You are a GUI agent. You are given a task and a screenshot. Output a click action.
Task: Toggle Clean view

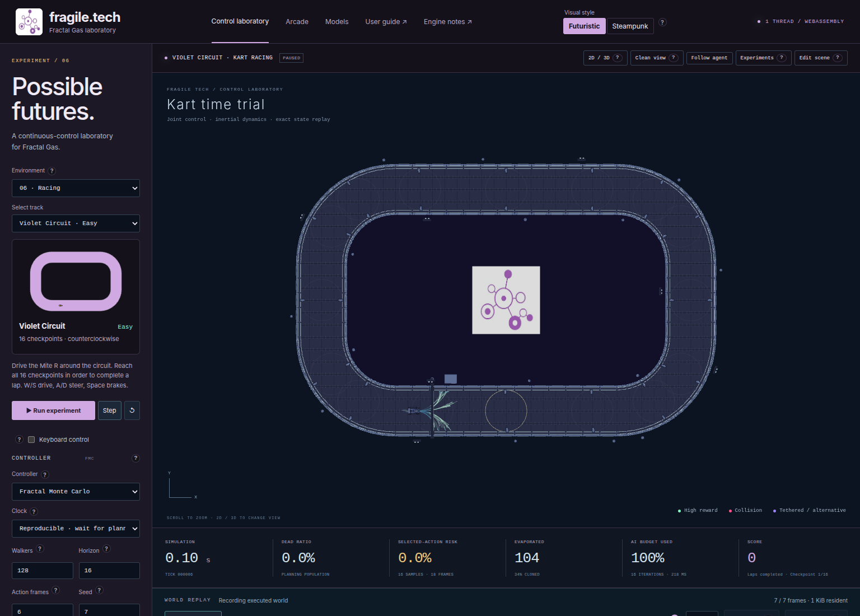657,58
